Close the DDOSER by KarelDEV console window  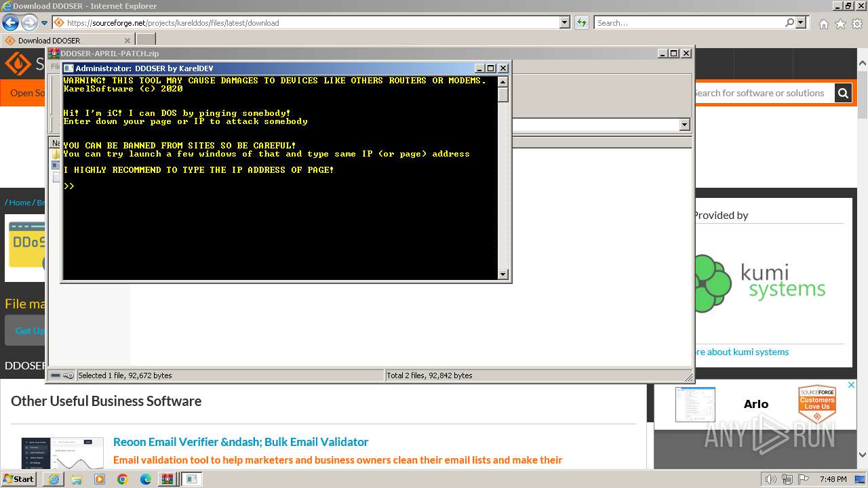point(503,68)
